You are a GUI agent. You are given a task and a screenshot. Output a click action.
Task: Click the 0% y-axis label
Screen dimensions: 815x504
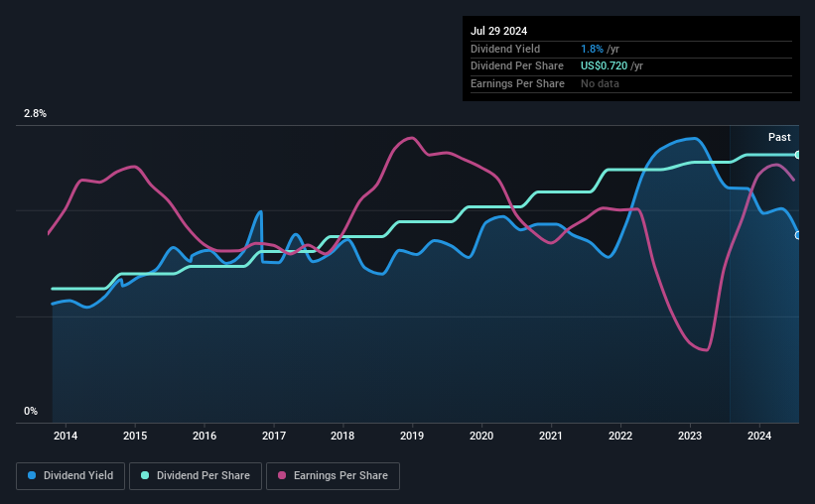coord(31,411)
